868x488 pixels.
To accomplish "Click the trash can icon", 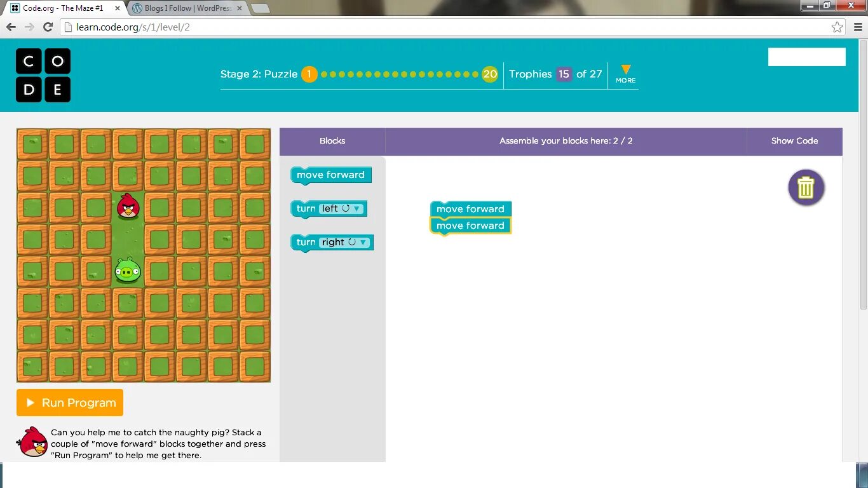I will tap(806, 187).
